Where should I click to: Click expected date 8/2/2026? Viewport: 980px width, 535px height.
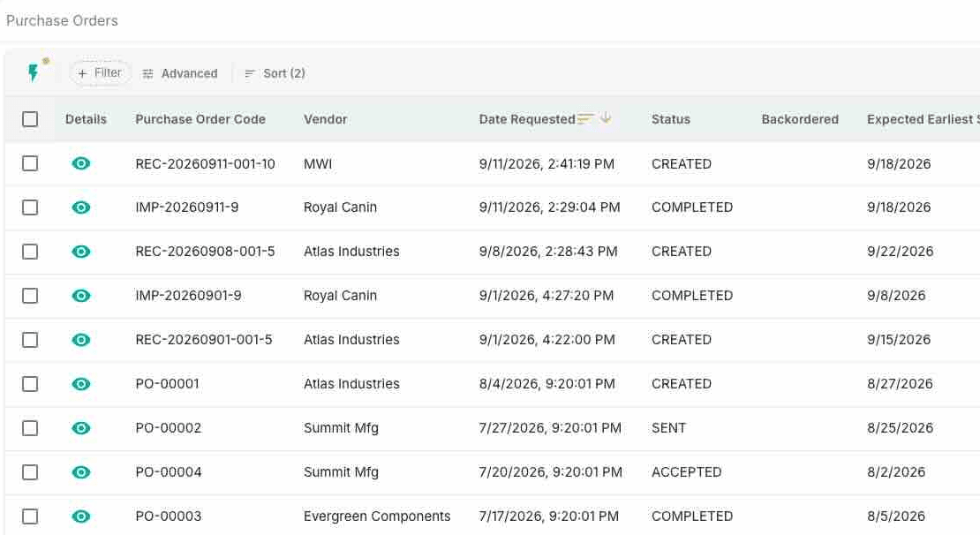point(896,472)
